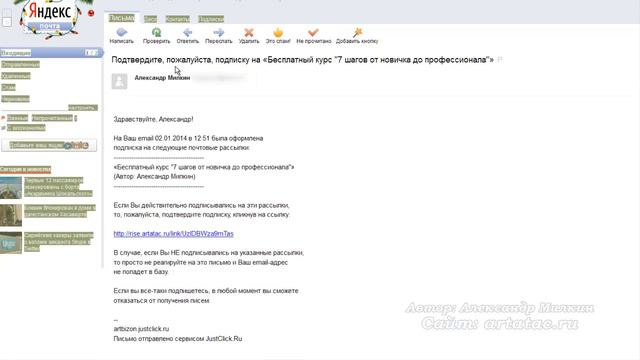Click the Добавьте ваш ящик button
Image resolution: width=640 pixels, height=360 pixels.
[49, 145]
